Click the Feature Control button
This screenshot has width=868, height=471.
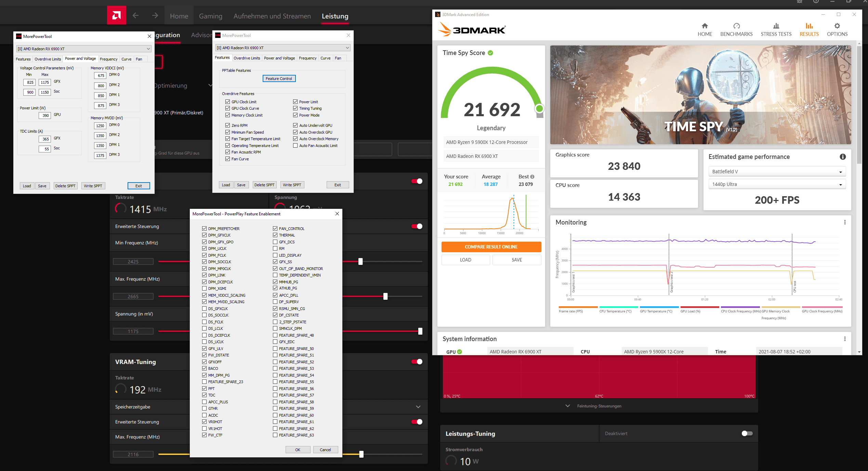(279, 78)
